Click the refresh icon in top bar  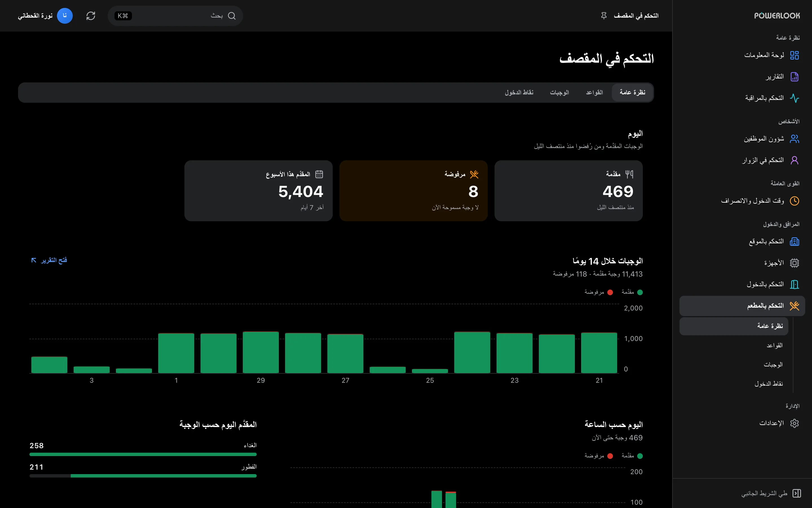[91, 16]
